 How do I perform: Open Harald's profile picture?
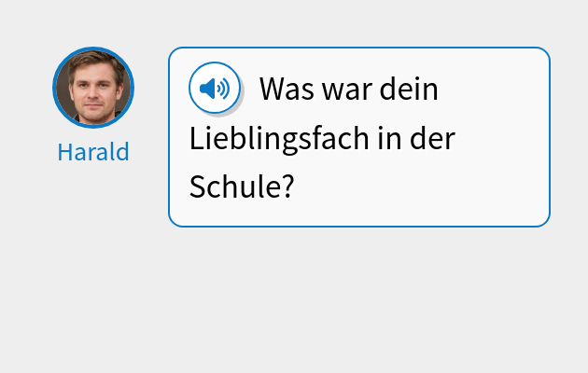[93, 88]
